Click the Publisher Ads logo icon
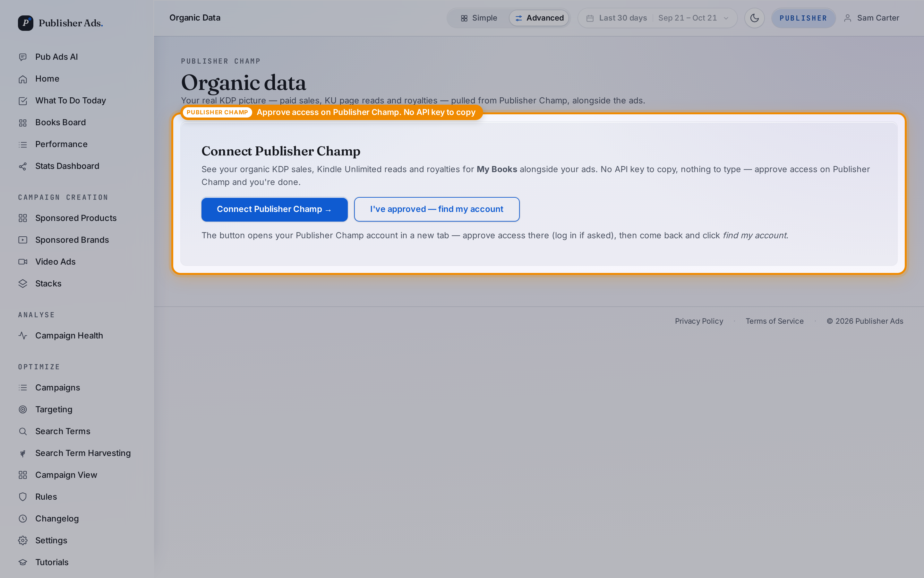The height and width of the screenshot is (578, 924). coord(26,23)
